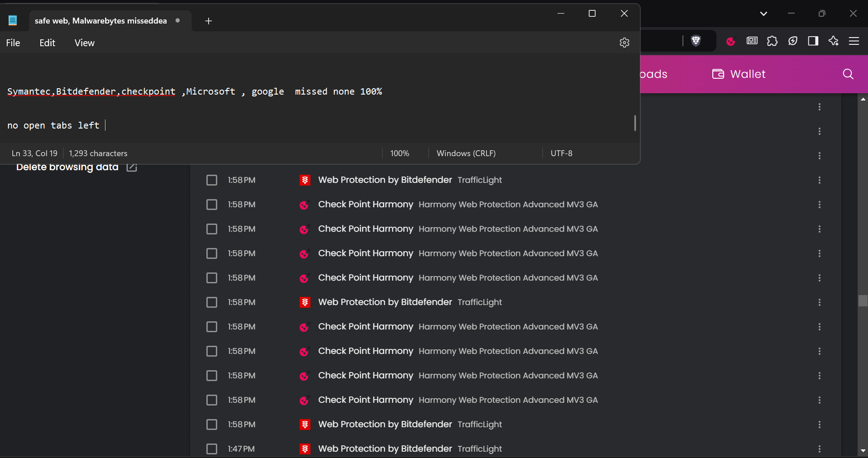Open the Notepad Edit menu
The width and height of the screenshot is (868, 458).
pyautogui.click(x=47, y=43)
